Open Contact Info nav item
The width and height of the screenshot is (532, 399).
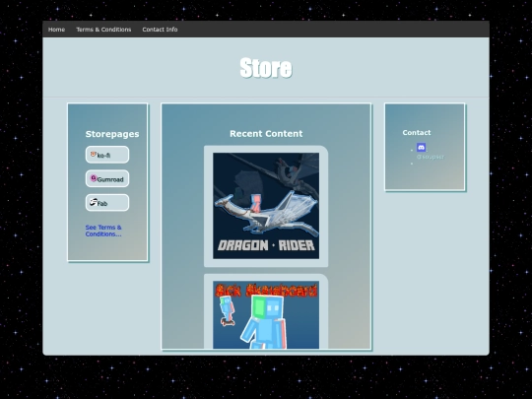click(160, 30)
